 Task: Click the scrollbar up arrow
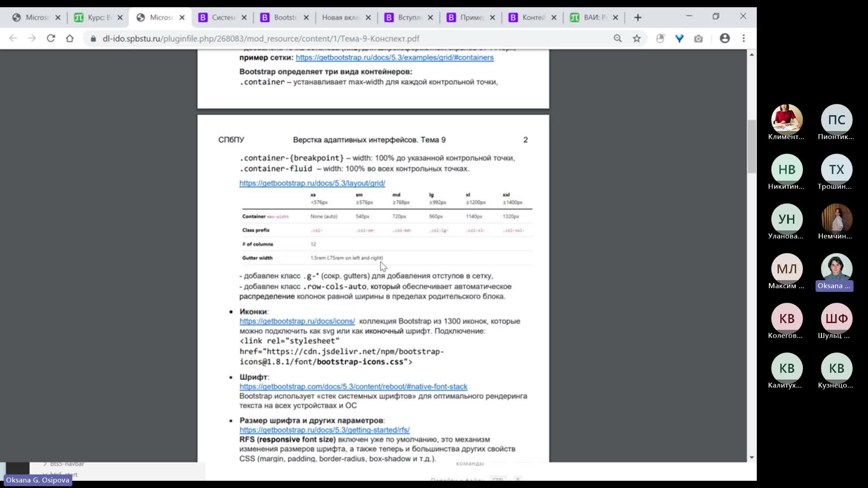751,55
